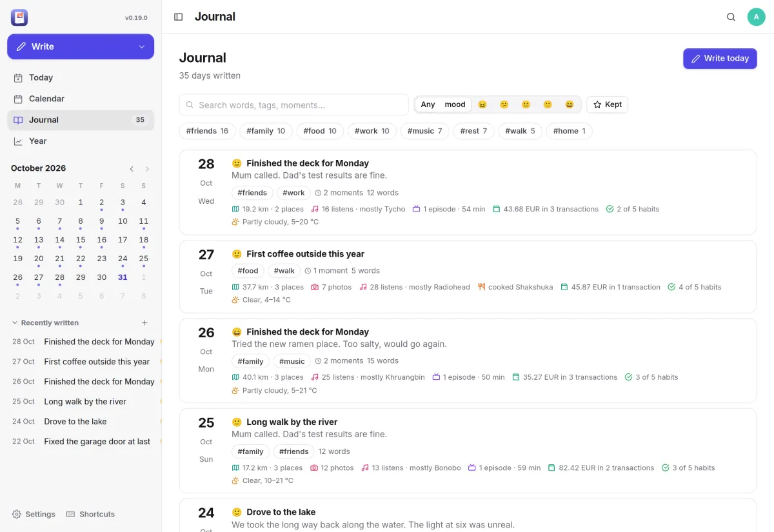Collapse the Recently written section
Screen dimensions: 774x532
(x=15, y=323)
